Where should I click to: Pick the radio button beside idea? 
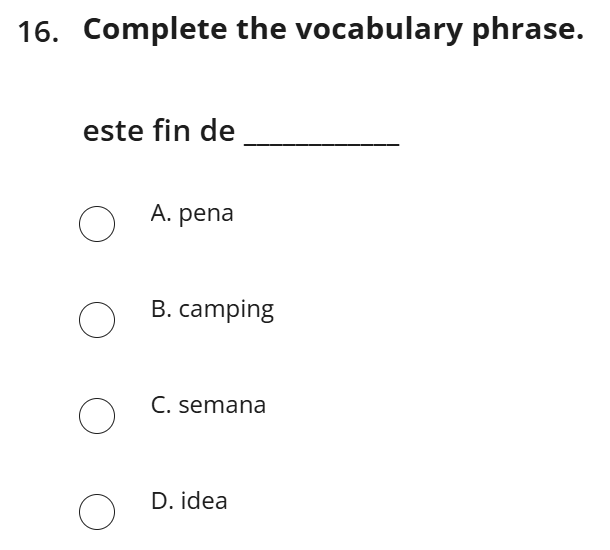point(96,511)
